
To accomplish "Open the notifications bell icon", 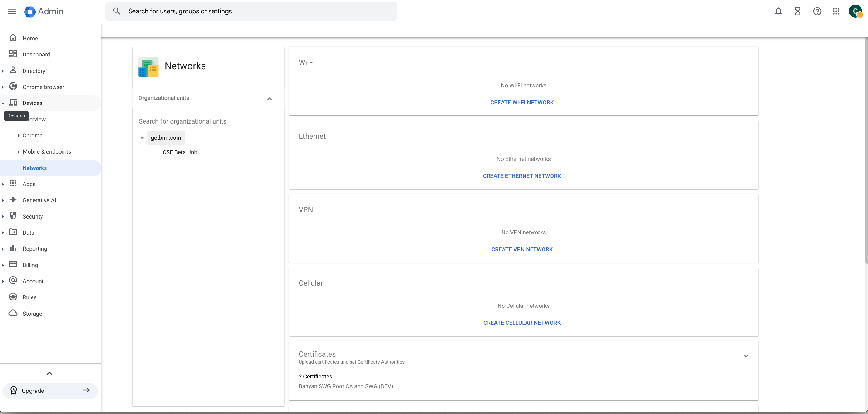I will (x=778, y=11).
